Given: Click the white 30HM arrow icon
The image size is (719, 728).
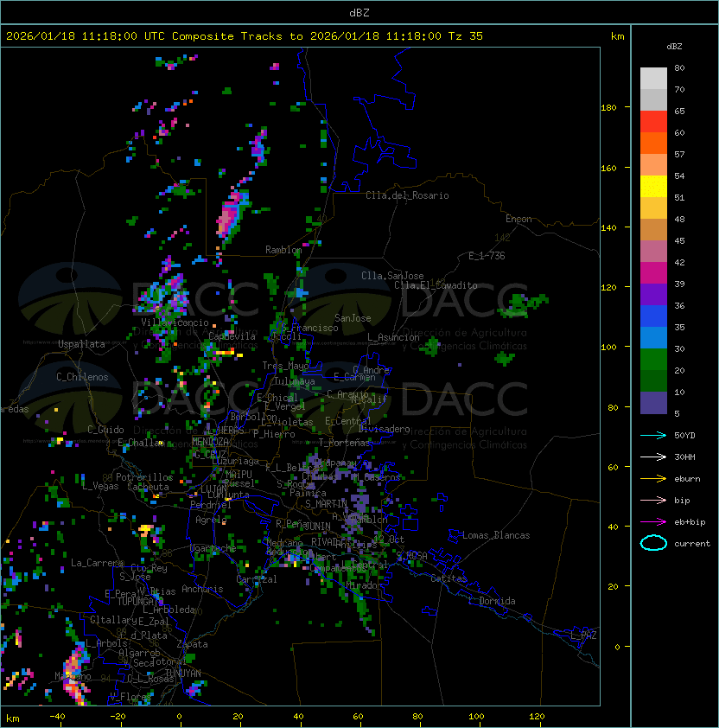Looking at the screenshot, I should [x=653, y=457].
